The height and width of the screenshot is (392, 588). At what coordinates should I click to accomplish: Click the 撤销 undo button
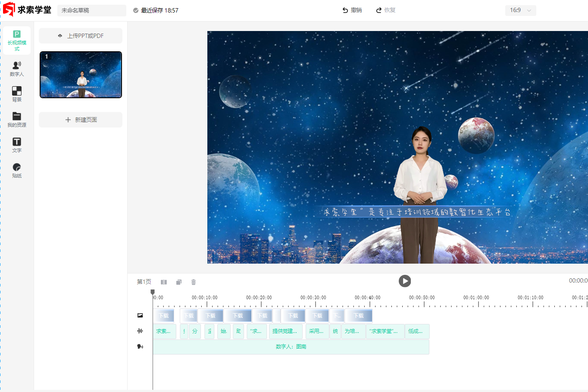pos(352,10)
